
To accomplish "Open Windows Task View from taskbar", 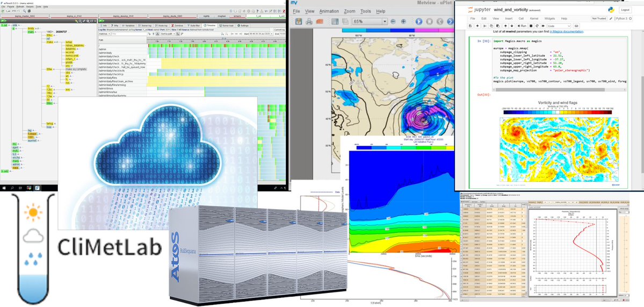I will (x=20, y=188).
